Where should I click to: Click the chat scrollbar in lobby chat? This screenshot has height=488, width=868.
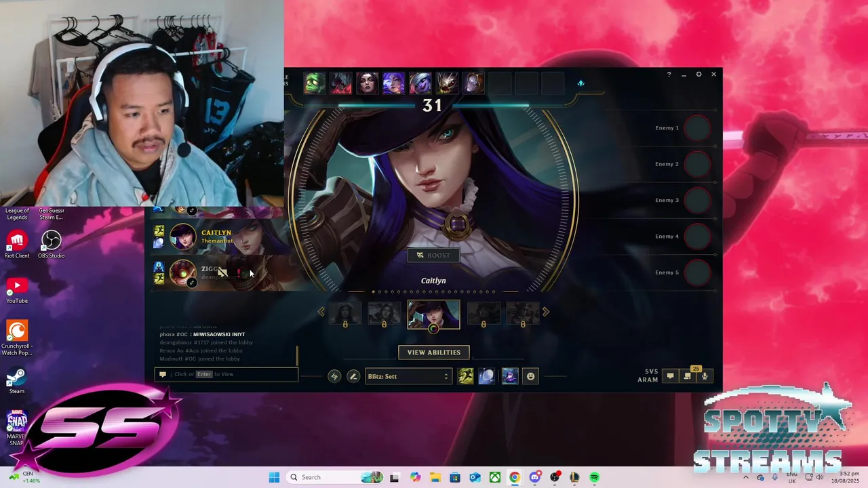coord(297,354)
